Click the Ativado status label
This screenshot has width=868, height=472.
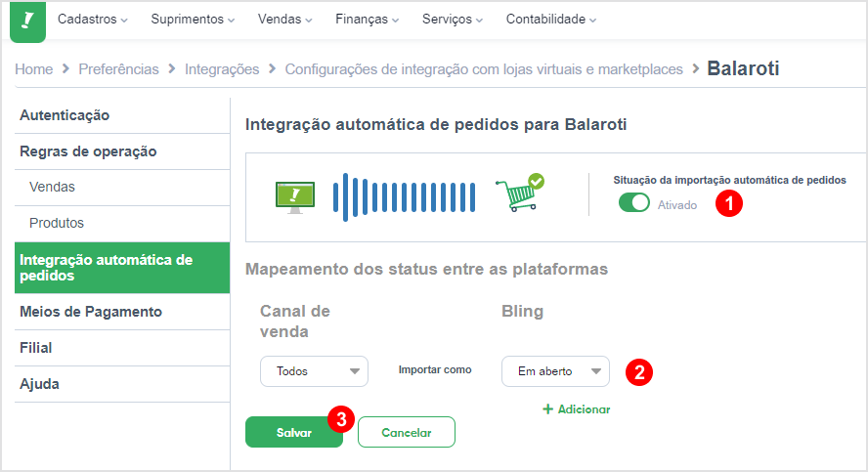click(x=677, y=205)
